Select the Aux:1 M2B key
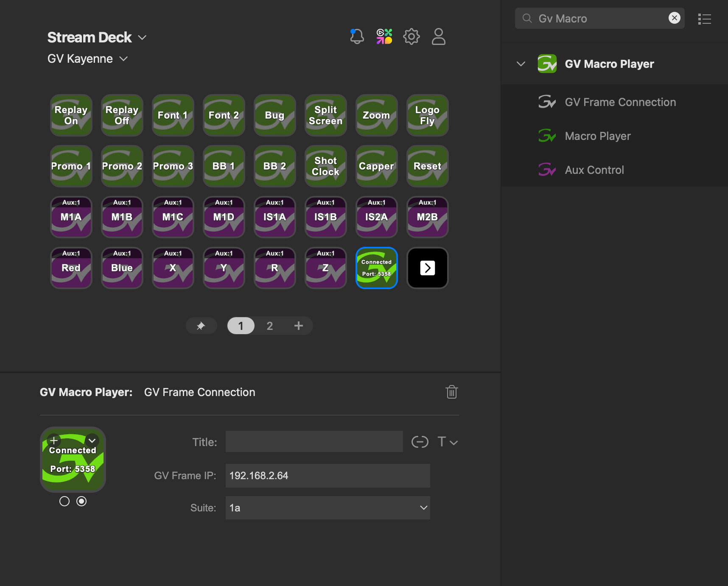This screenshot has height=586, width=728. click(x=428, y=217)
